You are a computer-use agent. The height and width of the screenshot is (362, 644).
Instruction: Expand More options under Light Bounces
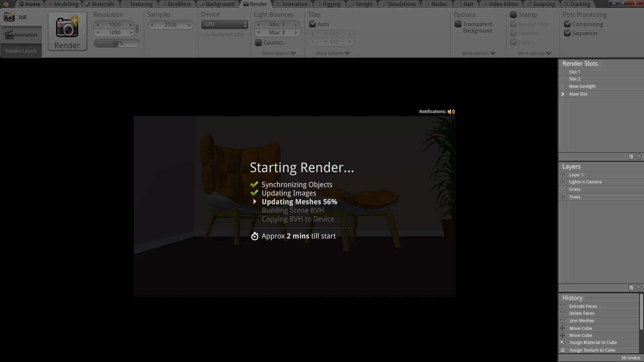click(x=279, y=53)
